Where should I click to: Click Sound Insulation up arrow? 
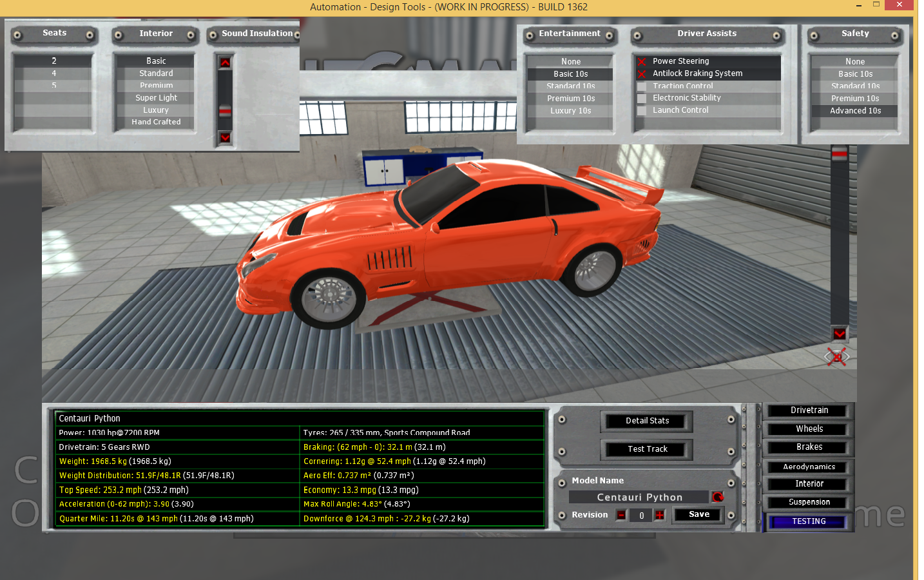point(225,63)
